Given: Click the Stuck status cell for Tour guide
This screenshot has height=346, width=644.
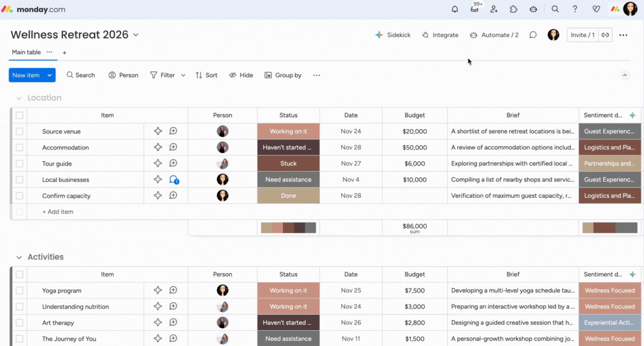Looking at the screenshot, I should 288,164.
